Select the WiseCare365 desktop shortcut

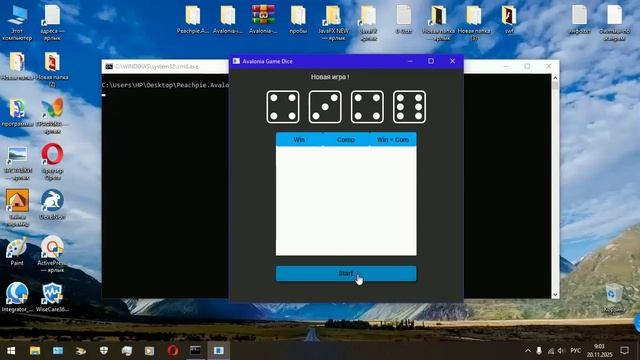coord(52,297)
